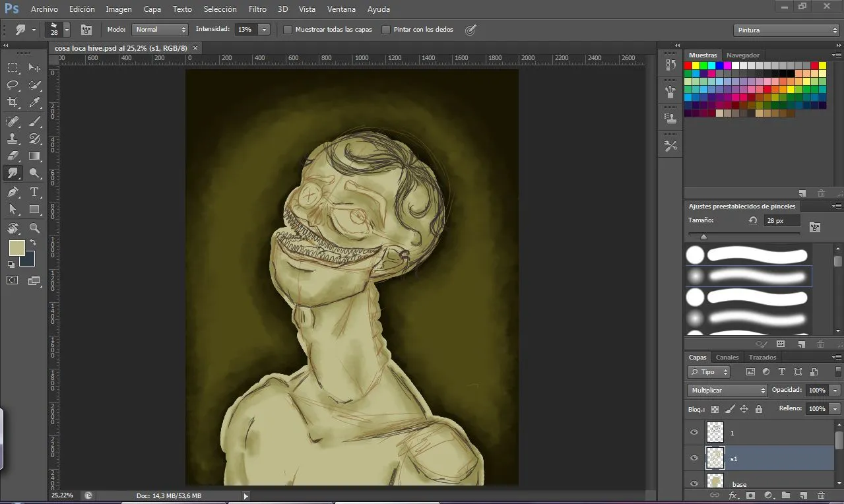
Task: Select the Quick Selection tool
Action: [34, 85]
